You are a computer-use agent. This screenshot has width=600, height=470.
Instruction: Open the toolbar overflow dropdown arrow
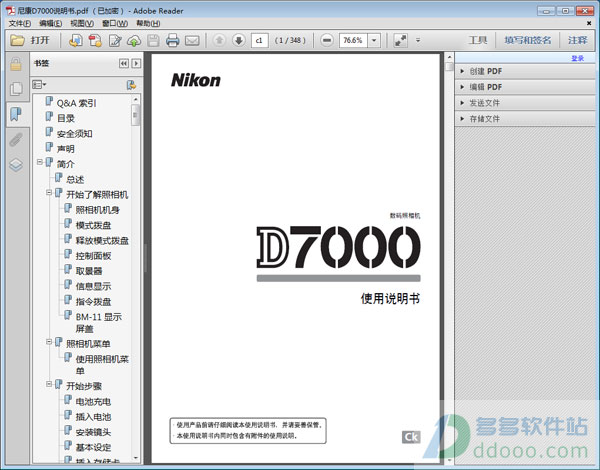418,40
